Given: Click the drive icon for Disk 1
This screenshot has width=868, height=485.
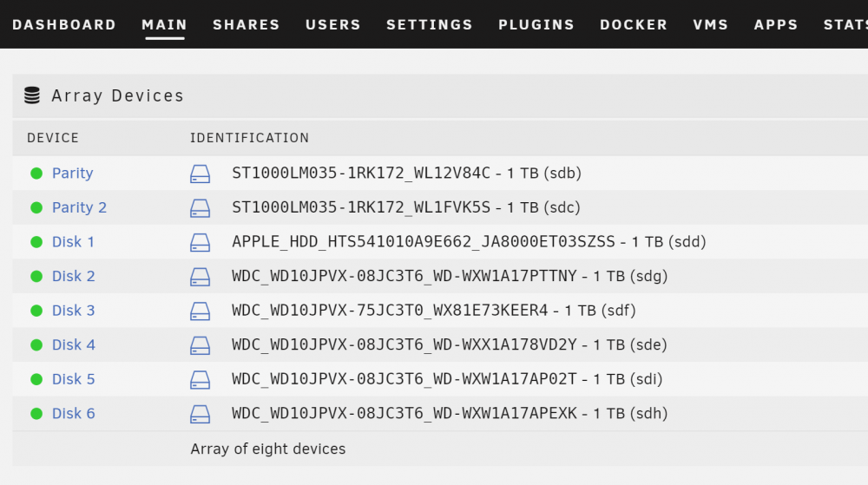Looking at the screenshot, I should 200,242.
